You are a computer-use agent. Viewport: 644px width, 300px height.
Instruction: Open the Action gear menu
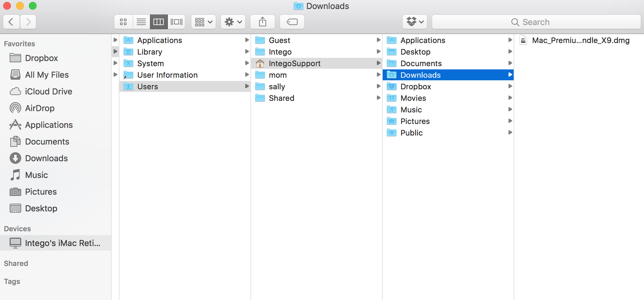[x=233, y=22]
